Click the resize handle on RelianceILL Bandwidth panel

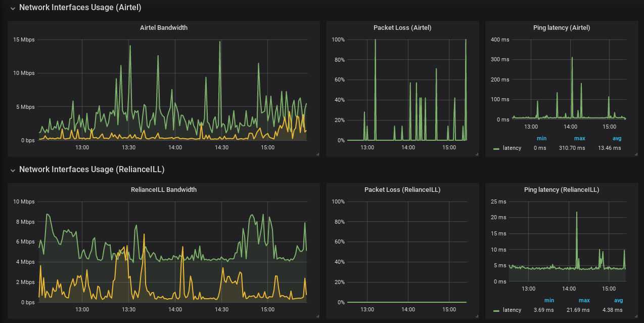(317, 316)
